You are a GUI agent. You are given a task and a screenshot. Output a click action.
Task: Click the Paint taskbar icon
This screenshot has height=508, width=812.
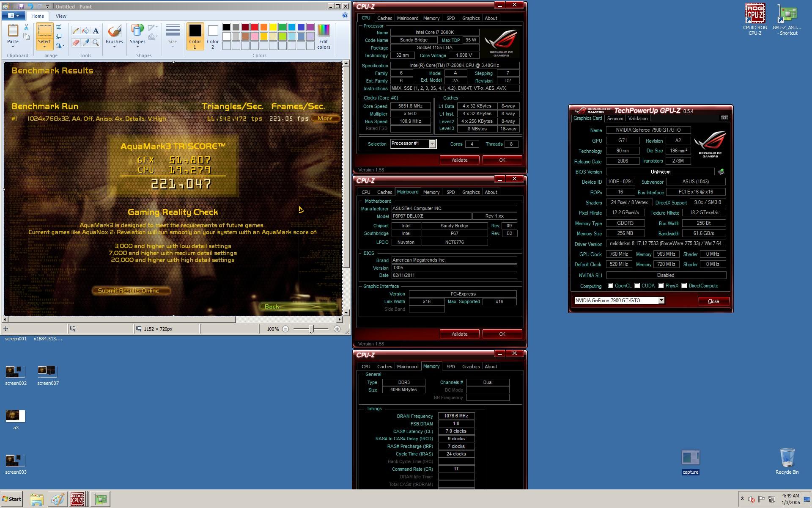click(x=57, y=499)
